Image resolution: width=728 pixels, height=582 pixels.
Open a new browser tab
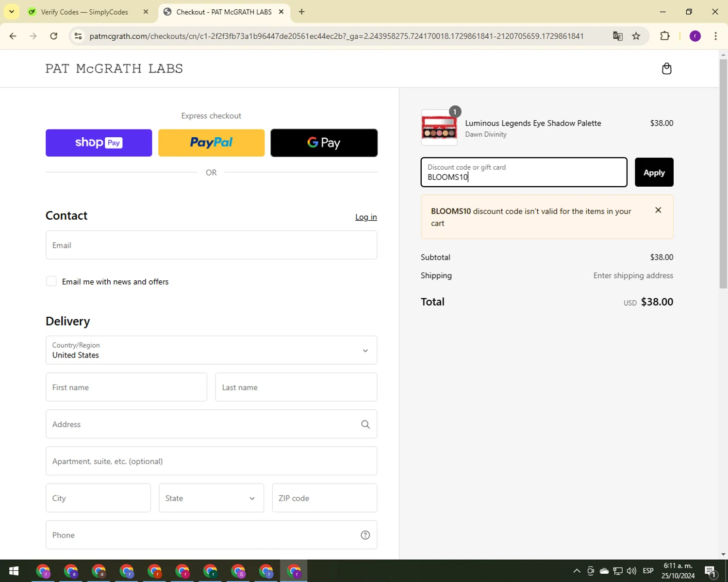click(301, 12)
